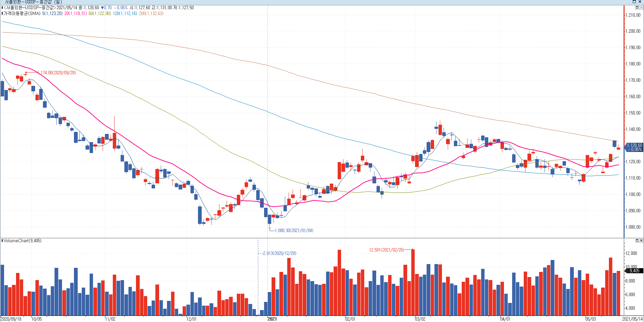Click the 2020/09/18 start date label
644x322 pixels.
11,319
